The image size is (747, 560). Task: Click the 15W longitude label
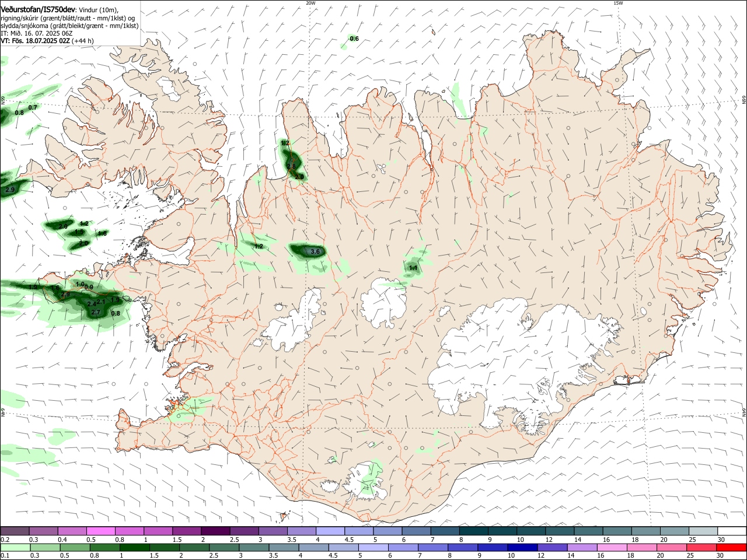(x=618, y=3)
